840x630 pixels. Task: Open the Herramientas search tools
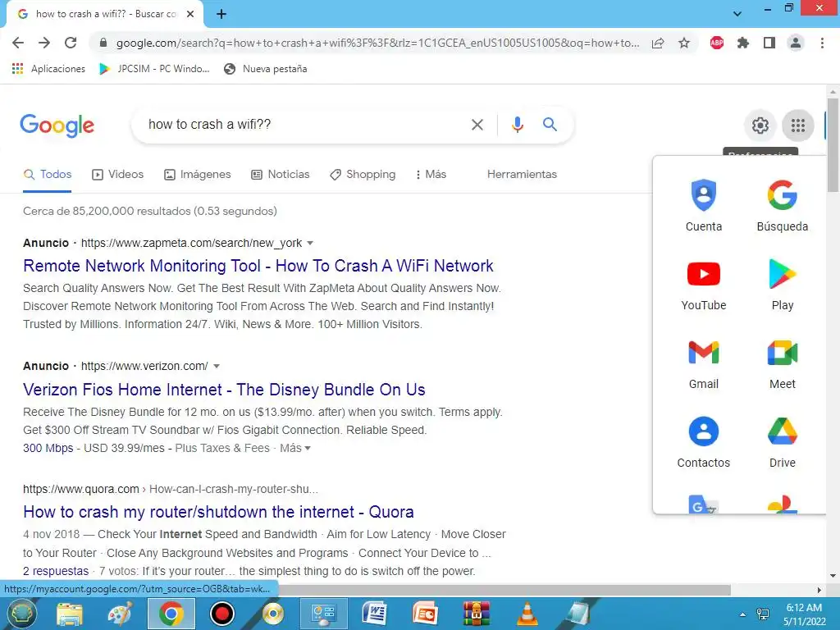tap(522, 175)
